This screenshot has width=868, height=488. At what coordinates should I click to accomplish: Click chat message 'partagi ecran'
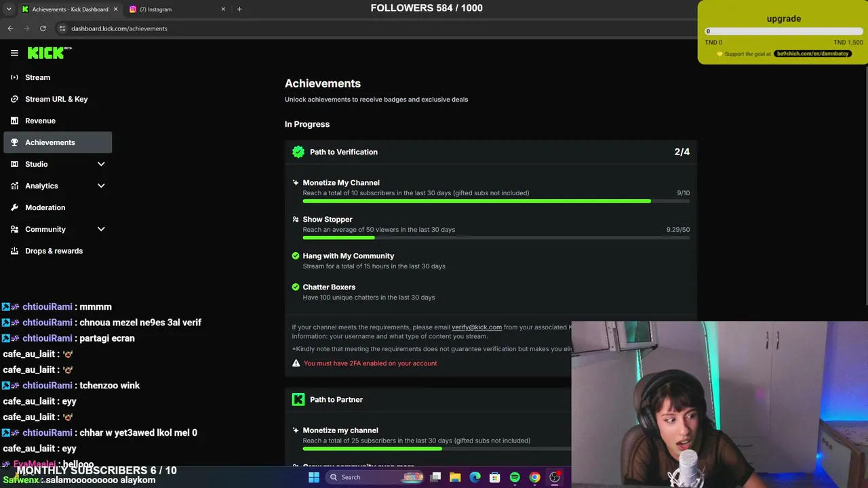click(107, 338)
